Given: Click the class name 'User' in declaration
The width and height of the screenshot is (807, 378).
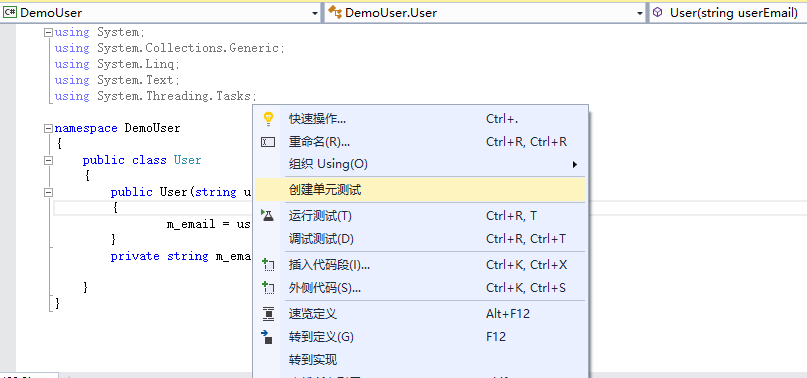Looking at the screenshot, I should 187,160.
